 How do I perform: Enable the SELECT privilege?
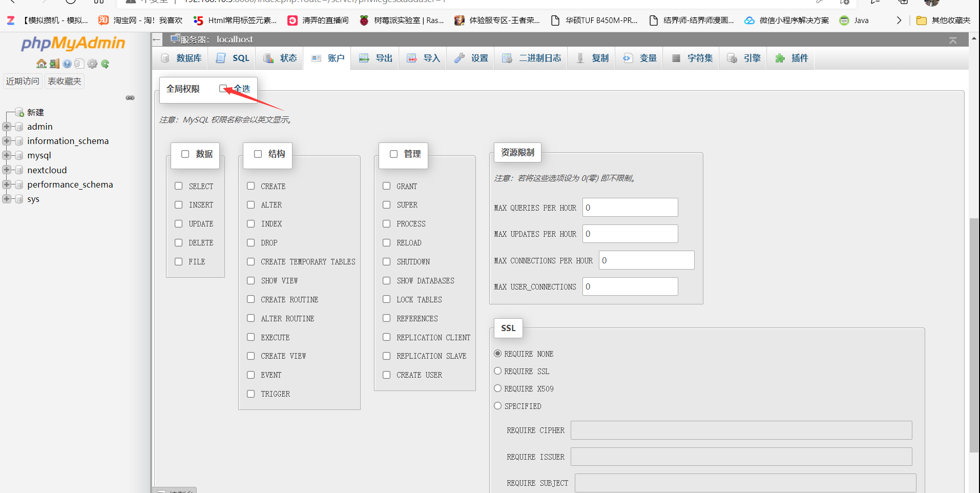[178, 186]
